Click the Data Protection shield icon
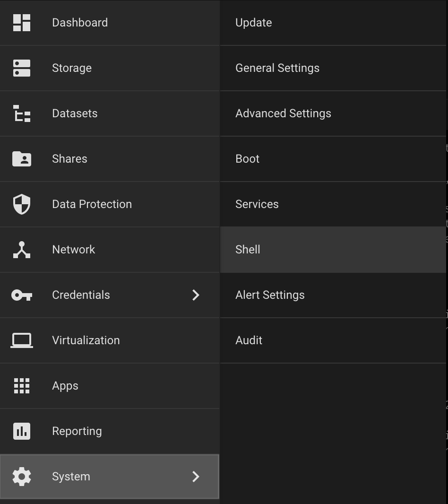448x504 pixels. point(22,204)
